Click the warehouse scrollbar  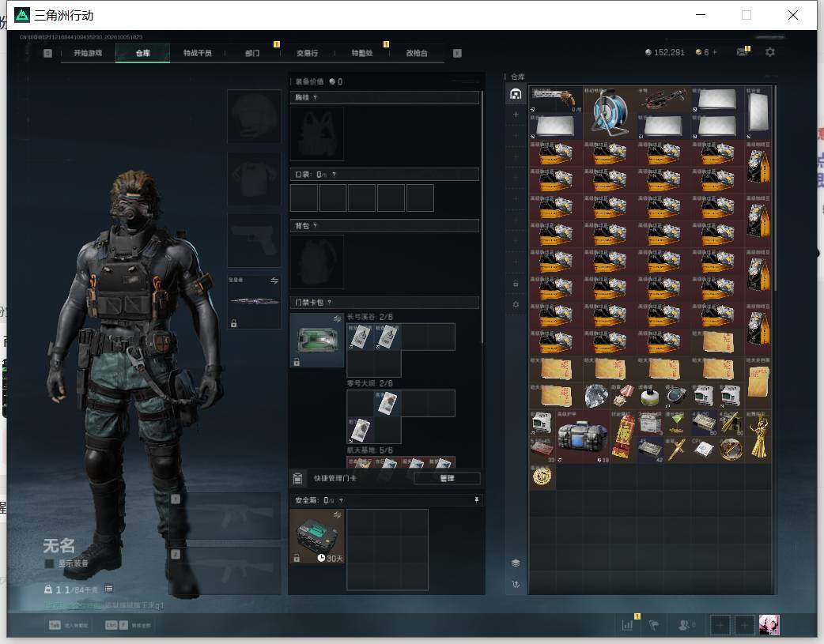click(775, 188)
